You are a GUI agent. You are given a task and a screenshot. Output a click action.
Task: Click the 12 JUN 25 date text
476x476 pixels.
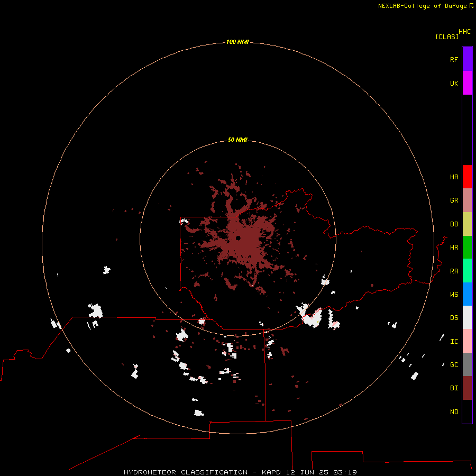pos(307,472)
